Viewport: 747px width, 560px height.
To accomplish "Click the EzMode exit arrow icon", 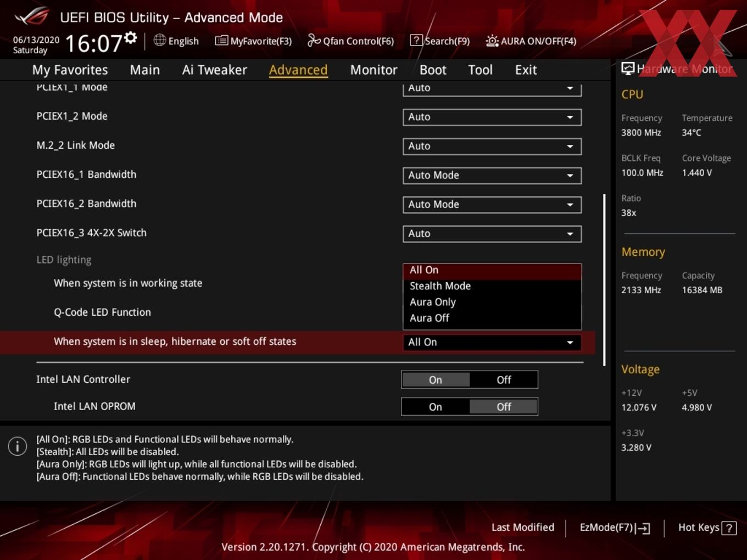I will click(643, 528).
